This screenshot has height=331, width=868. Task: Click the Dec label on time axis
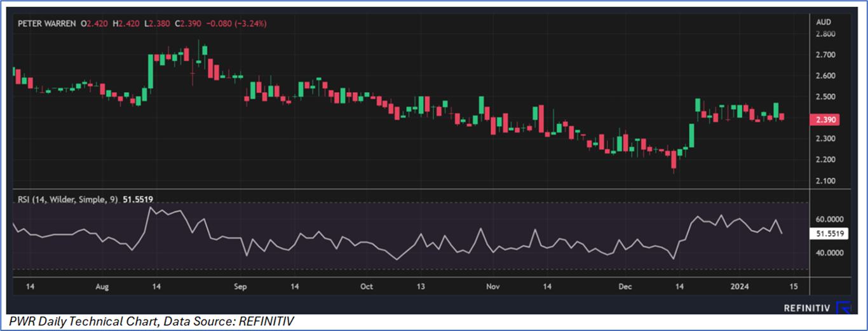click(x=625, y=287)
